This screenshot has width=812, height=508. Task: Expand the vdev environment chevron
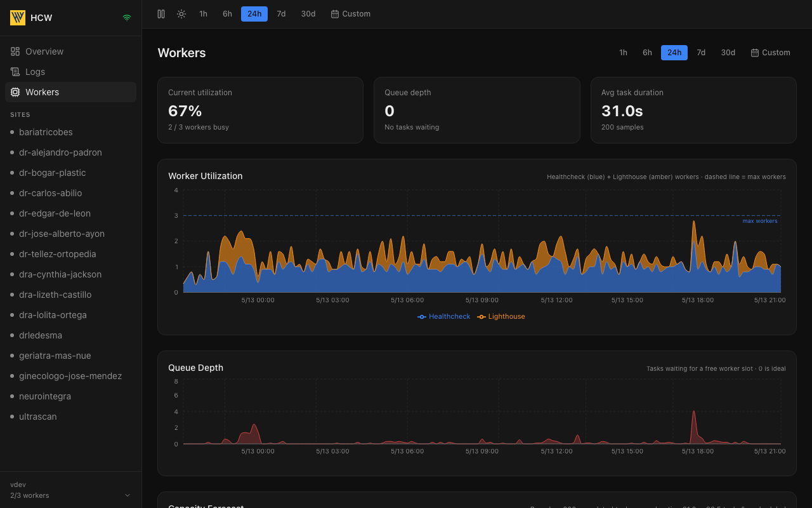point(127,495)
